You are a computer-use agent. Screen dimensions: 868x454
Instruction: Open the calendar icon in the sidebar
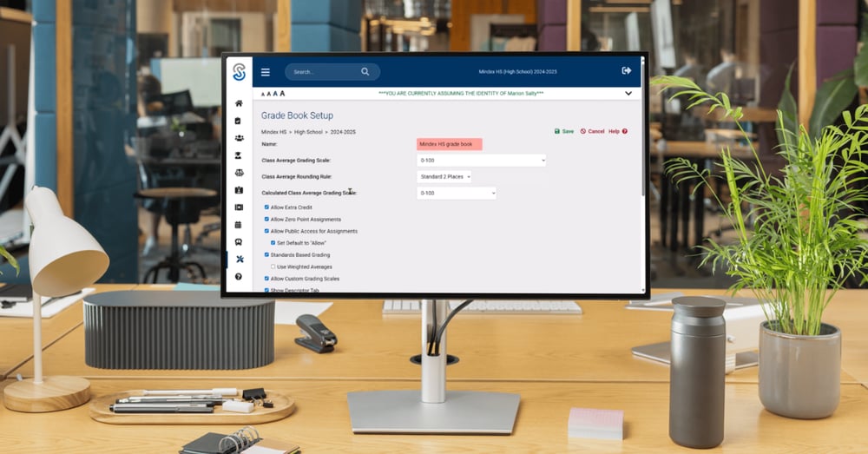pos(239,225)
